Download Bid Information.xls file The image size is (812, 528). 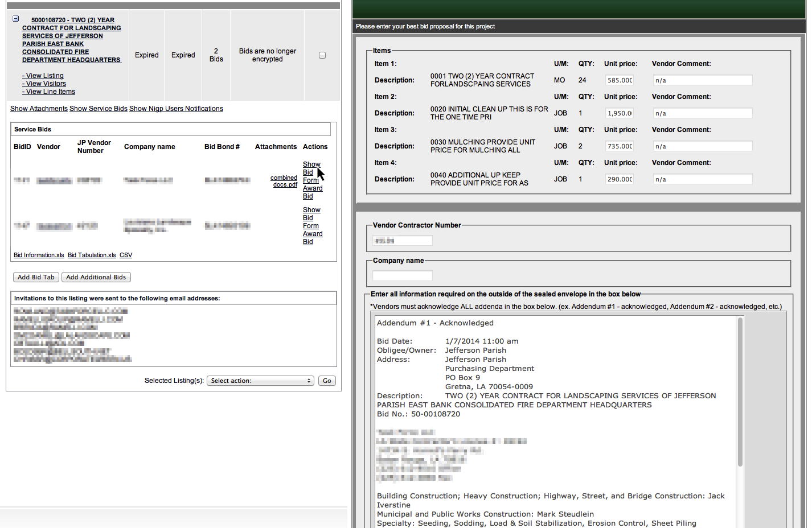pyautogui.click(x=39, y=255)
